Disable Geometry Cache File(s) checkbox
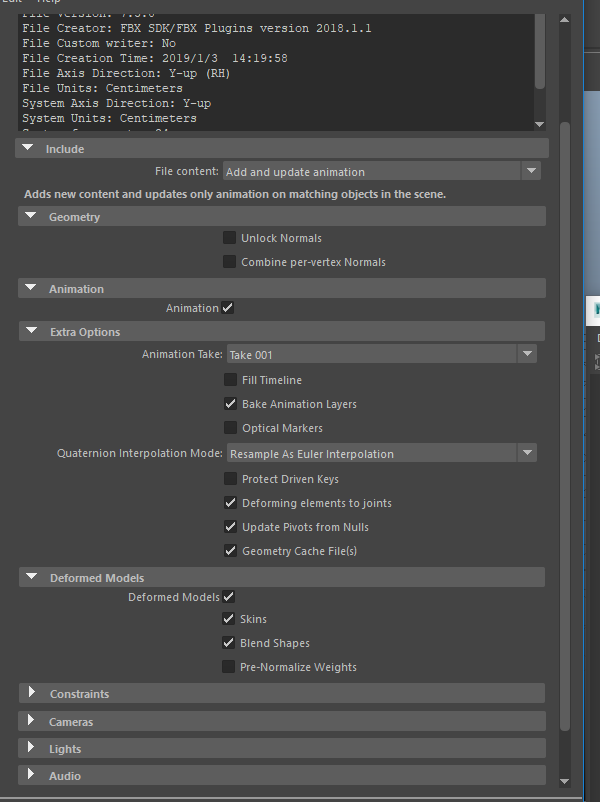The height and width of the screenshot is (802, 600). [230, 551]
